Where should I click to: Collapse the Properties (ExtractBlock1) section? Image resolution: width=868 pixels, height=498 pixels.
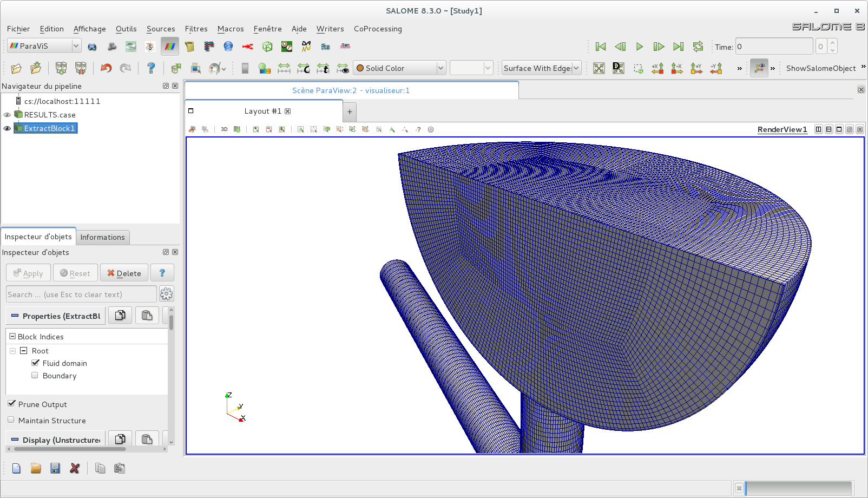(15, 316)
